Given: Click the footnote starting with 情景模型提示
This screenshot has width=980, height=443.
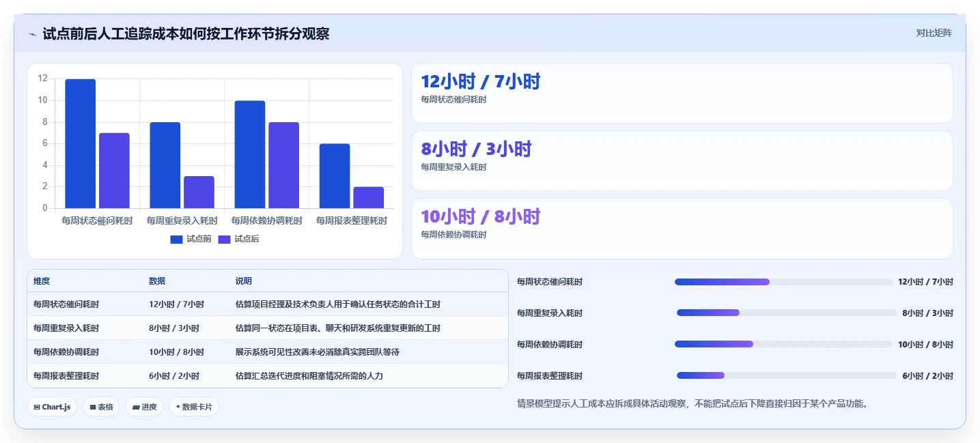Looking at the screenshot, I should coord(694,403).
